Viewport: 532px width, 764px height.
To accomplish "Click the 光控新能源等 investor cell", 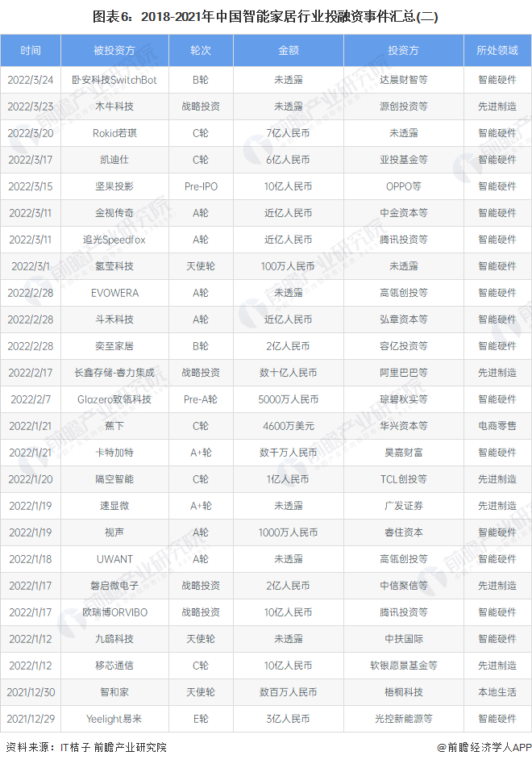I will click(404, 719).
